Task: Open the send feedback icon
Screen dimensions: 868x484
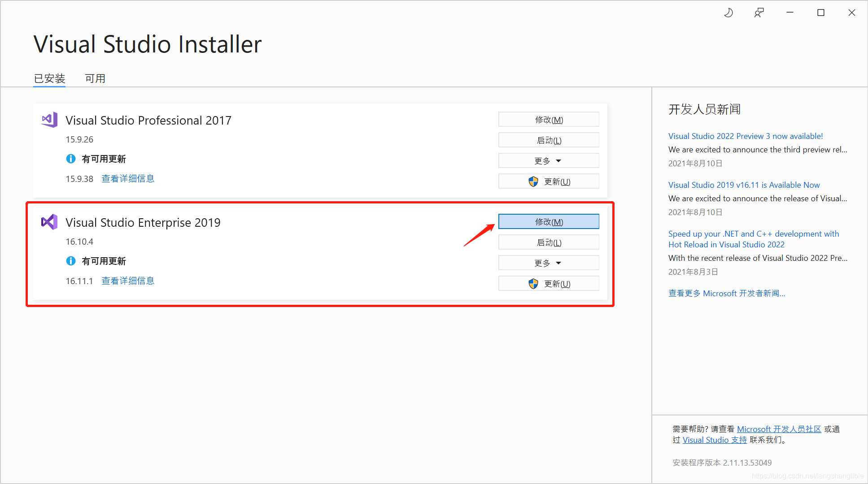Action: 759,13
